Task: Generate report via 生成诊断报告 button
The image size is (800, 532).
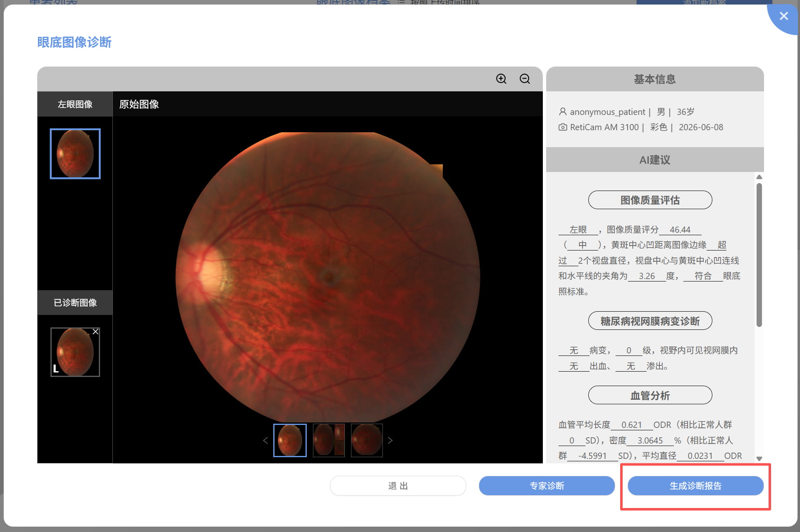Action: (x=696, y=486)
